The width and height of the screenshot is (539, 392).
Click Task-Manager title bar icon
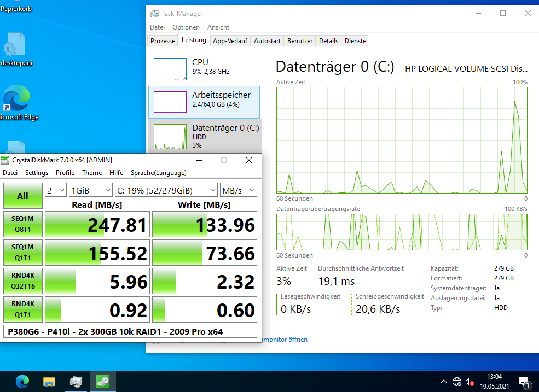(x=155, y=14)
